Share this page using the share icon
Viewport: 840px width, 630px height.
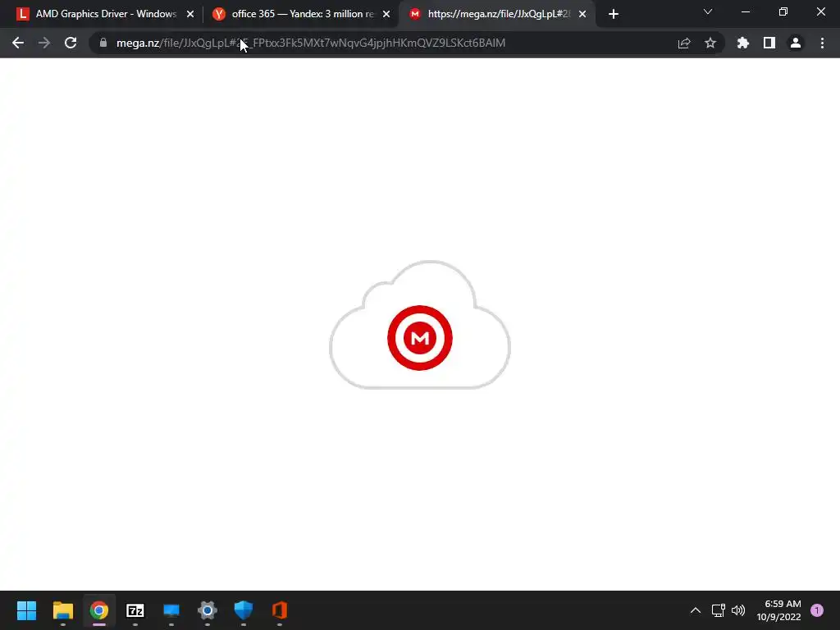[x=684, y=43]
